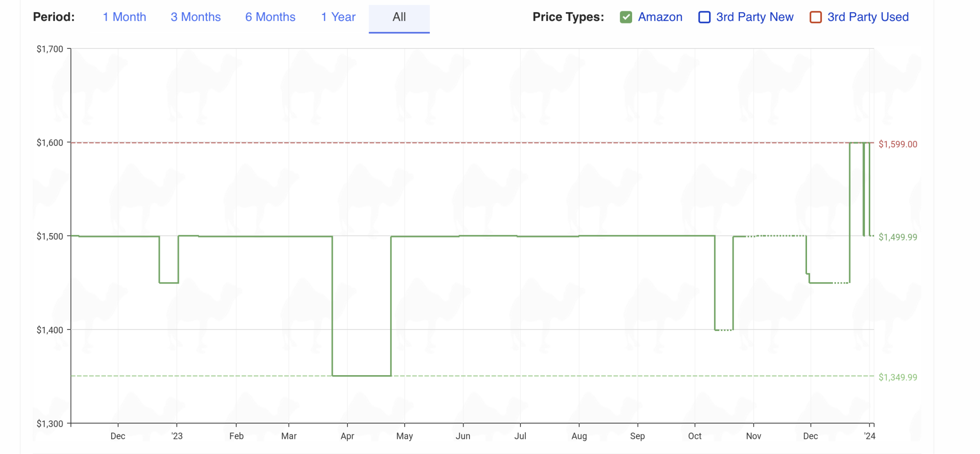
Task: Click the $1,700 y-axis label
Action: 50,49
